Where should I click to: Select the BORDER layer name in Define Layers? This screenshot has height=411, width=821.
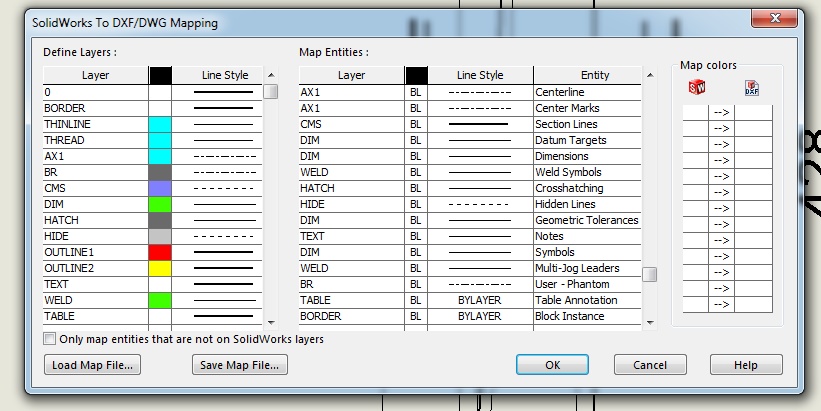pos(96,108)
